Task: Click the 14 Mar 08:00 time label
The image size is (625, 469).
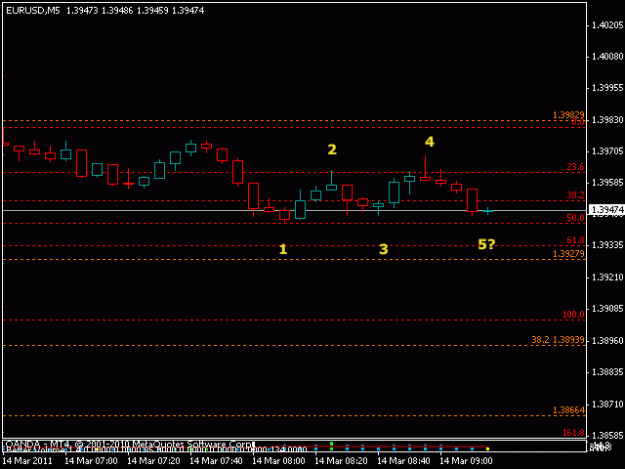Action: (279, 461)
